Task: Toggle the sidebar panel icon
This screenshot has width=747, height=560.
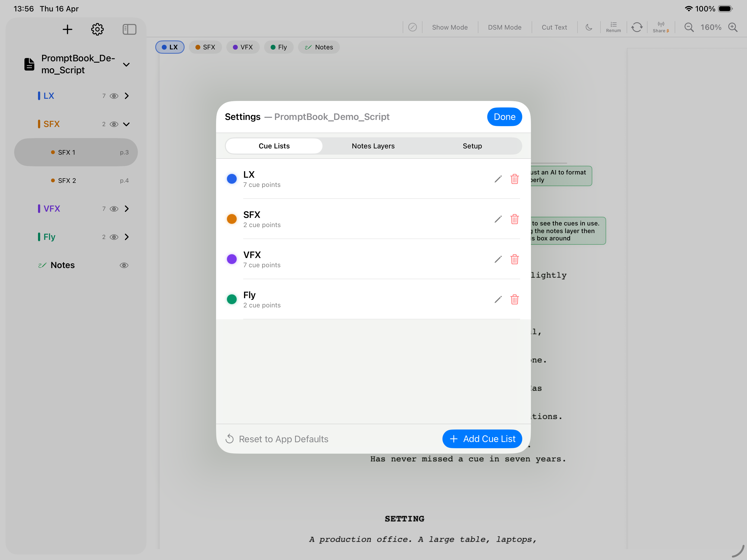Action: pos(129,29)
